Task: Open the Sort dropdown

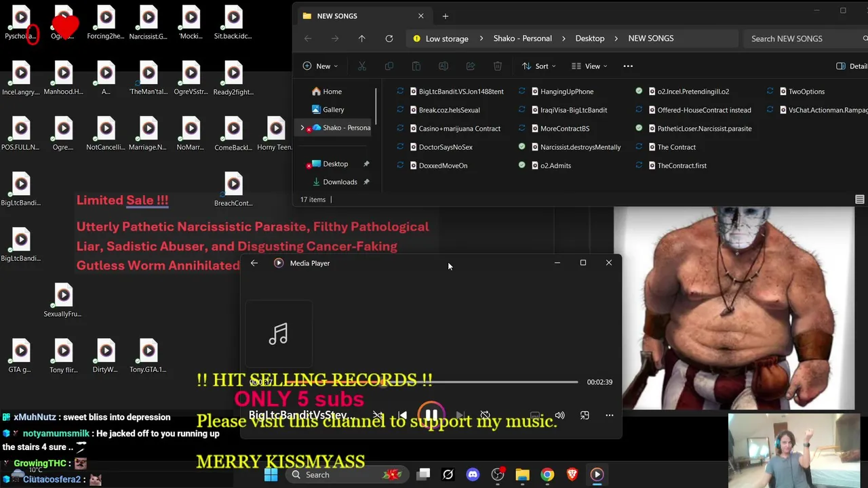Action: pos(538,66)
